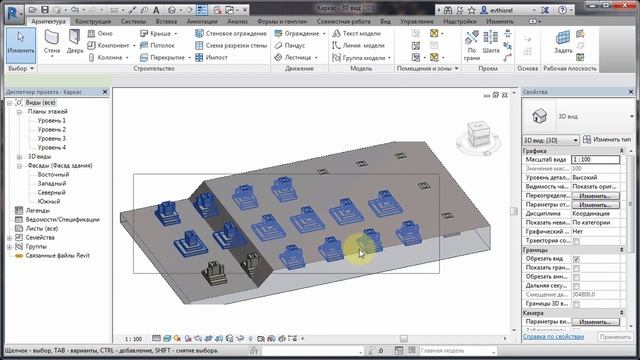
Task: Click Изменить тип button
Action: [x=607, y=140]
